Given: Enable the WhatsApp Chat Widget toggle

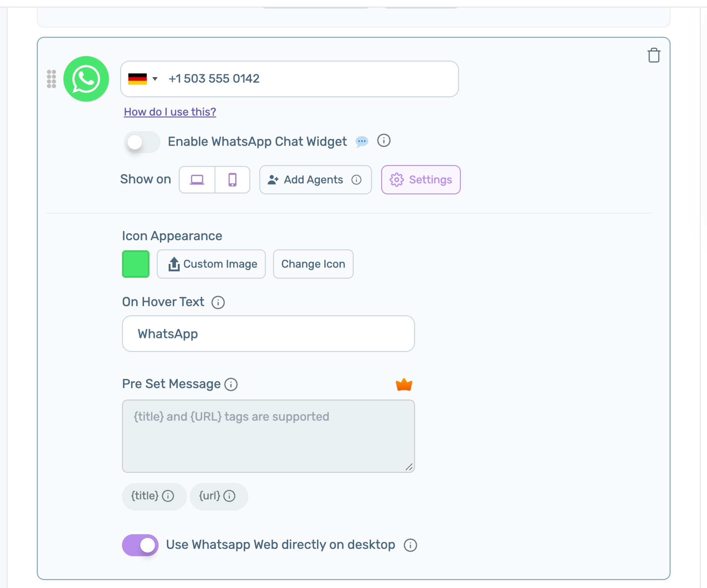Looking at the screenshot, I should 142,142.
